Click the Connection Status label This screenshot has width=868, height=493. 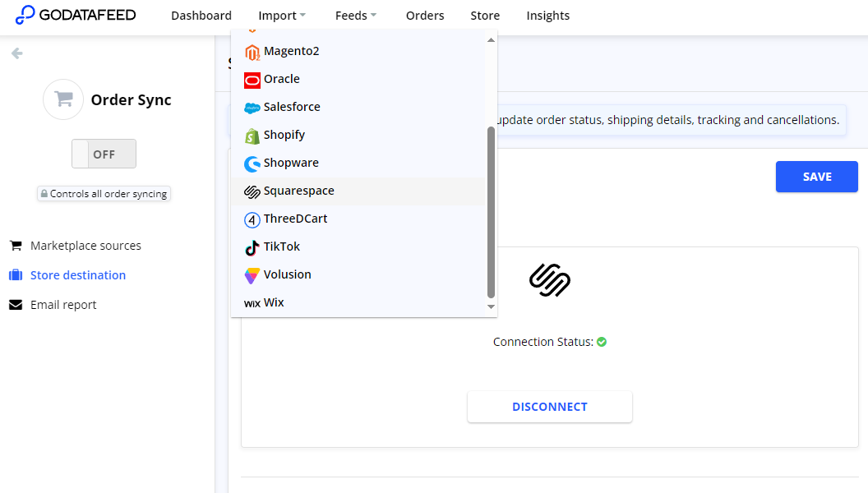[x=543, y=342]
